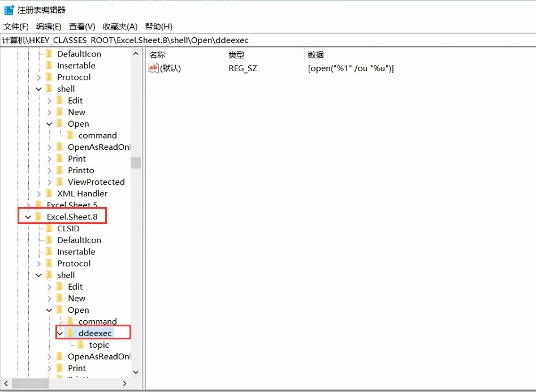Viewport: 536px width, 392px height.
Task: Open the 文件(F) menu
Action: point(16,27)
